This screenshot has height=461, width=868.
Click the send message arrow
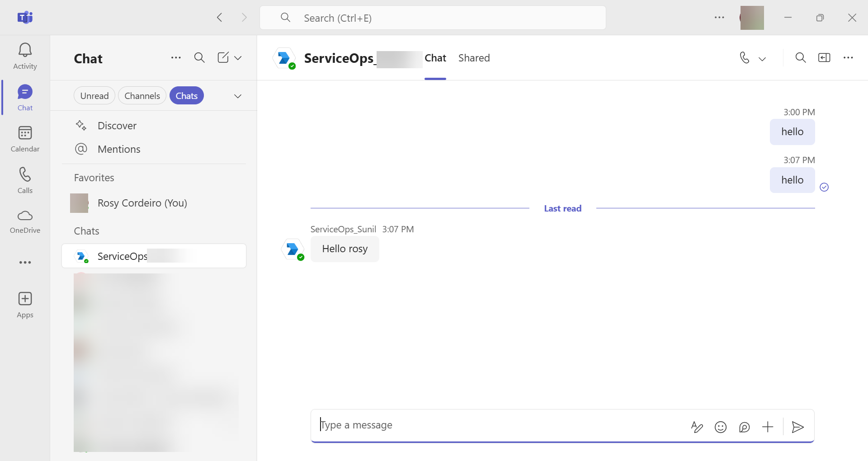[x=797, y=427]
